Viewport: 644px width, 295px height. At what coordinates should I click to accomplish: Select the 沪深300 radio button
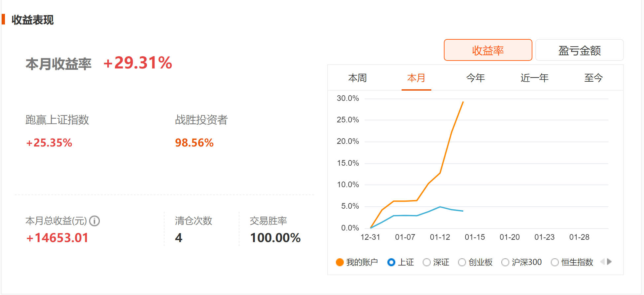click(x=505, y=262)
